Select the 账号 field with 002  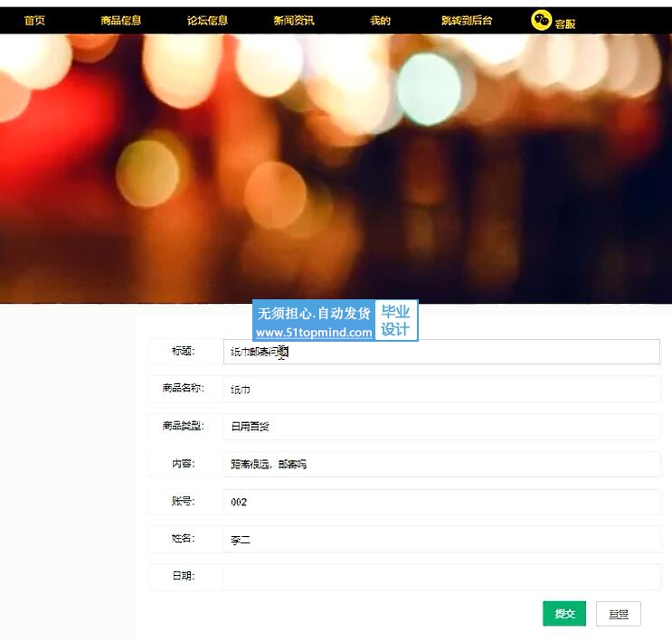[441, 502]
